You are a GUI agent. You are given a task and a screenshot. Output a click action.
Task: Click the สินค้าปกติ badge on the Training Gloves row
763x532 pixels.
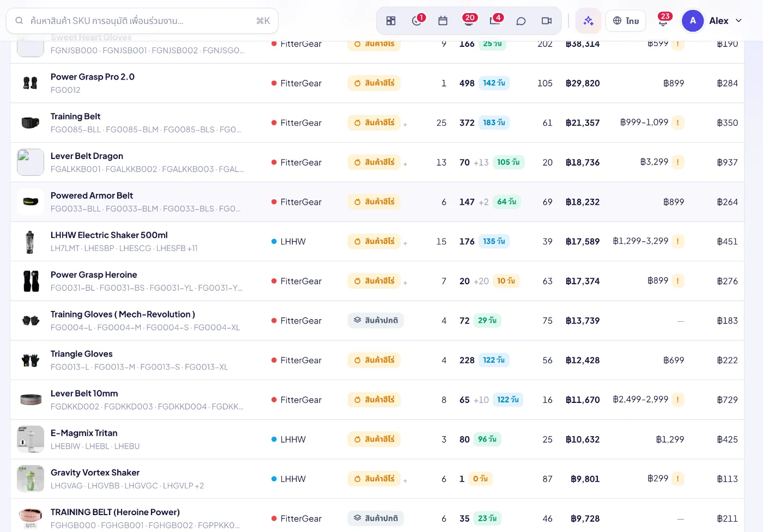coord(376,320)
